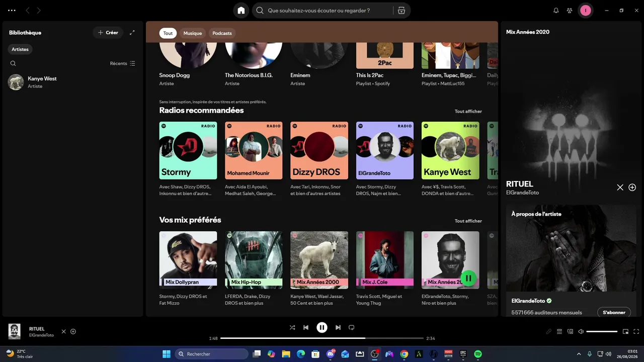The width and height of the screenshot is (644, 362).
Task: Open Discord from the taskbar
Action: [x=331, y=354]
